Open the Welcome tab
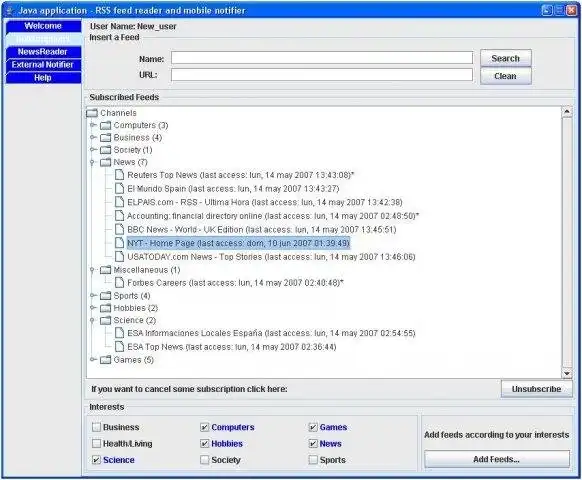Screen dimensions: 582x480 pyautogui.click(x=43, y=26)
